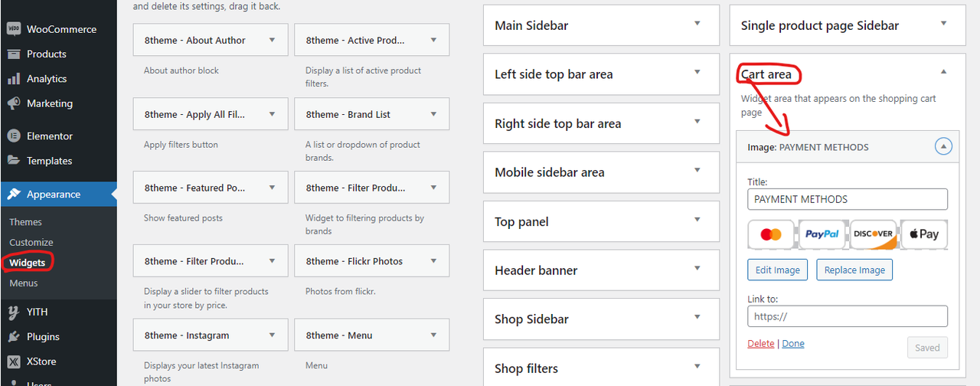This screenshot has height=386, width=980.
Task: Expand the Main Sidebar widget area
Action: tap(602, 25)
